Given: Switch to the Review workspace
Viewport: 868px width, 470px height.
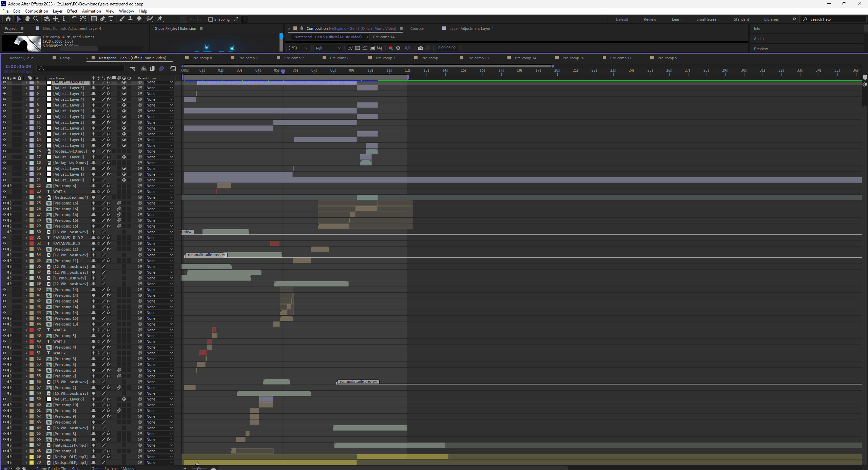Looking at the screenshot, I should coord(650,19).
